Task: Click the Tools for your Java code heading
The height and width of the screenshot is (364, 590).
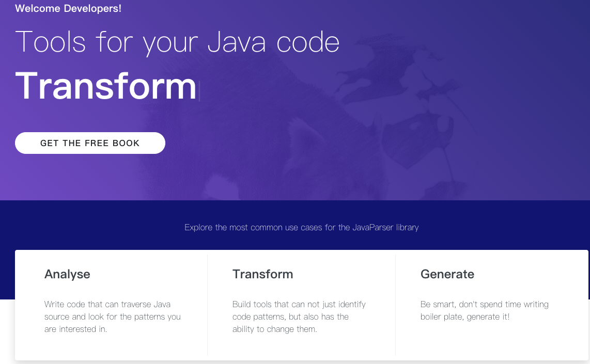Action: click(177, 42)
